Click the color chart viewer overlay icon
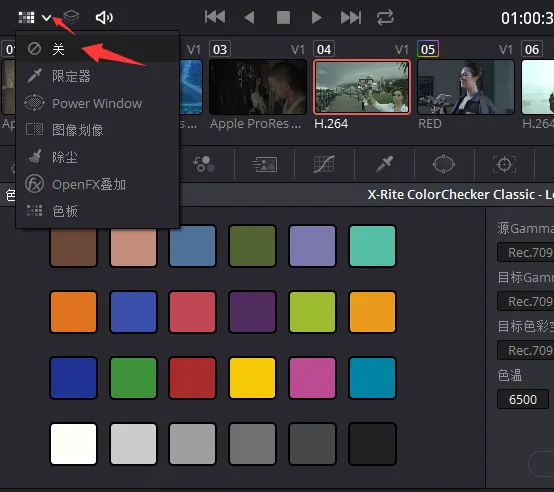Viewport: 554px width, 492px height. point(26,17)
